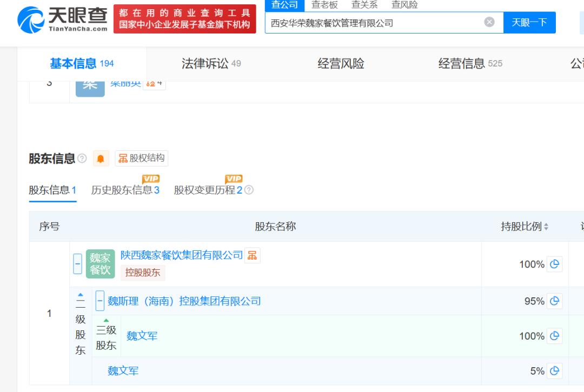This screenshot has width=584, height=392.
Task: Select the 历史股东信息 3 VIP tab
Action: [125, 190]
